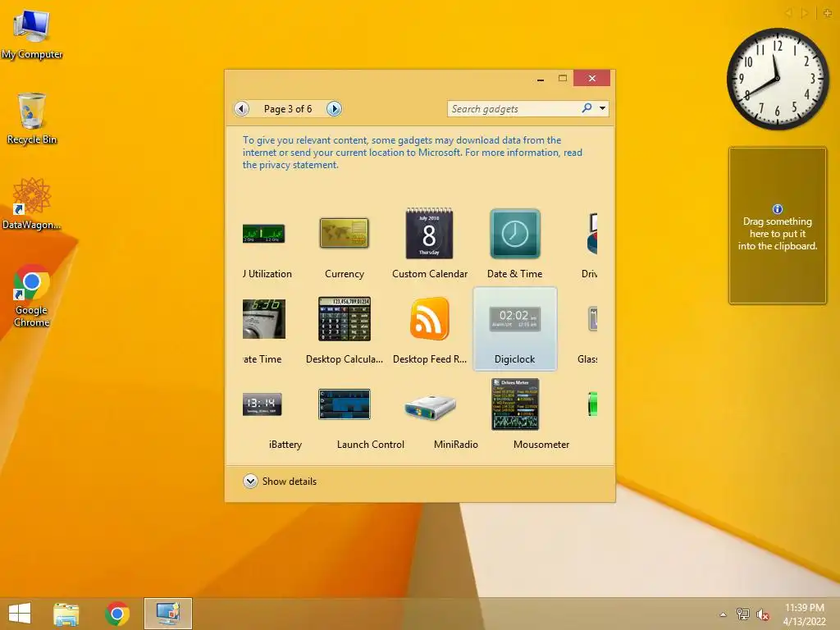
Task: Click the Page 3 of 6 indicator
Action: click(x=288, y=109)
